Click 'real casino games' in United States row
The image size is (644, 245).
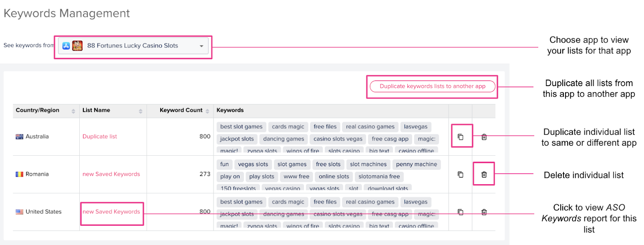point(370,202)
